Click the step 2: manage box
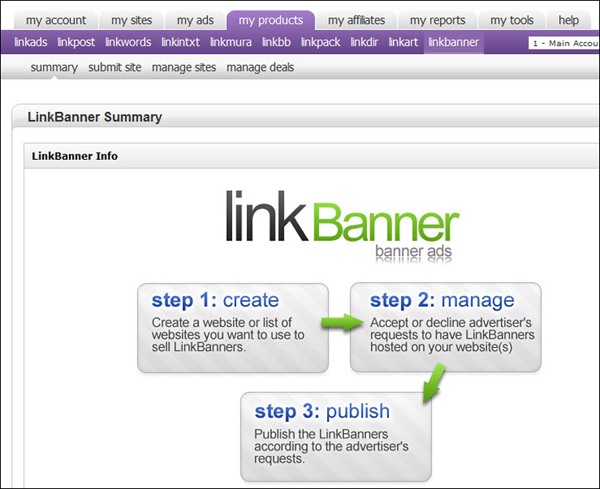 tap(445, 327)
